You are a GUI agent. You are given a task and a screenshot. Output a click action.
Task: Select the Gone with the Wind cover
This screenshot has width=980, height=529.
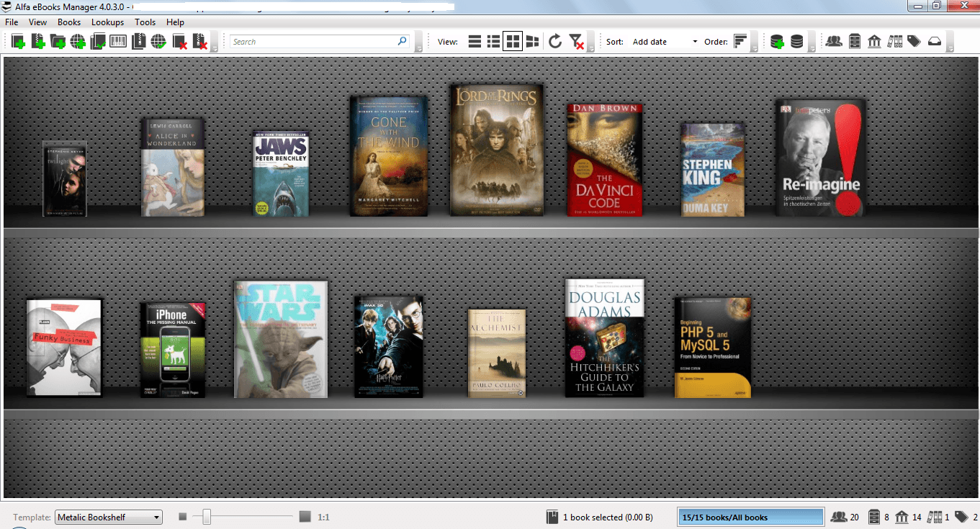(x=389, y=155)
